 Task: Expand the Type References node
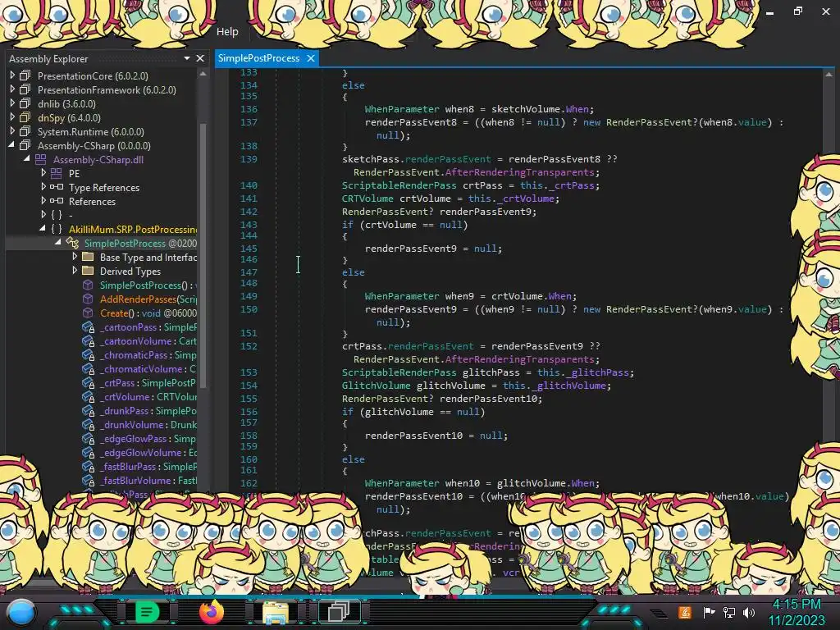click(43, 187)
